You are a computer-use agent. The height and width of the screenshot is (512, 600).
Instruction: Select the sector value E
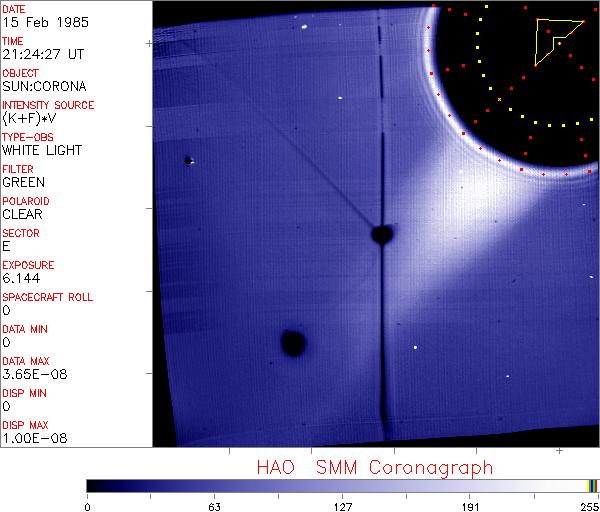[x=6, y=246]
